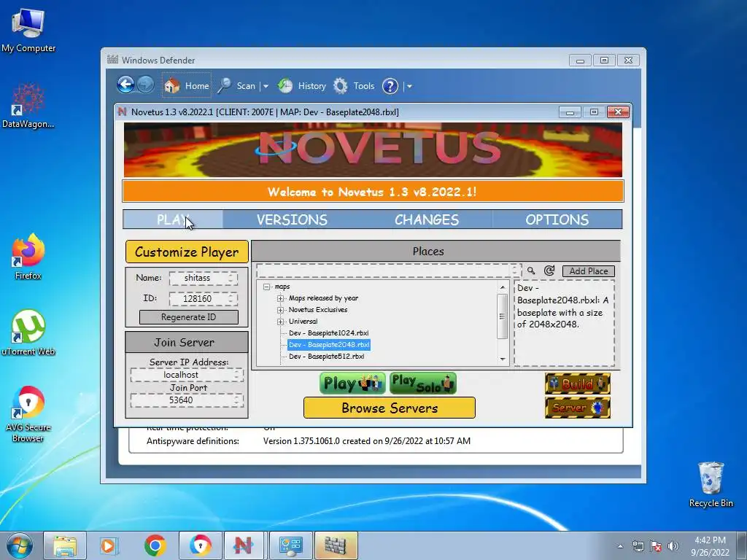Viewport: 747px width, 560px height.
Task: Collapse the maps root tree node
Action: (x=266, y=287)
